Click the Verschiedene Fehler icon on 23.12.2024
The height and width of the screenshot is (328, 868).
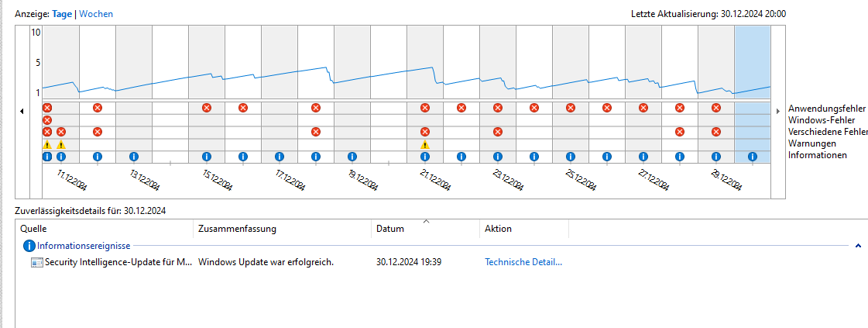click(x=497, y=132)
